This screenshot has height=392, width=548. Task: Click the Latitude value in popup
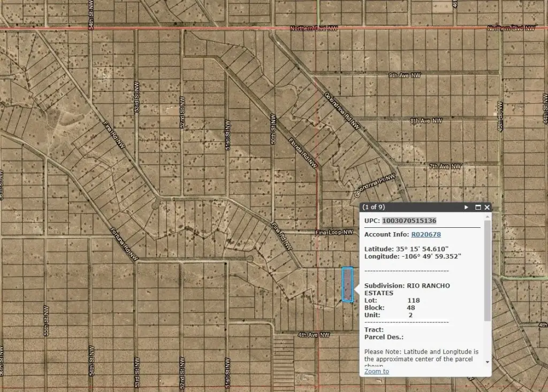[422, 249]
